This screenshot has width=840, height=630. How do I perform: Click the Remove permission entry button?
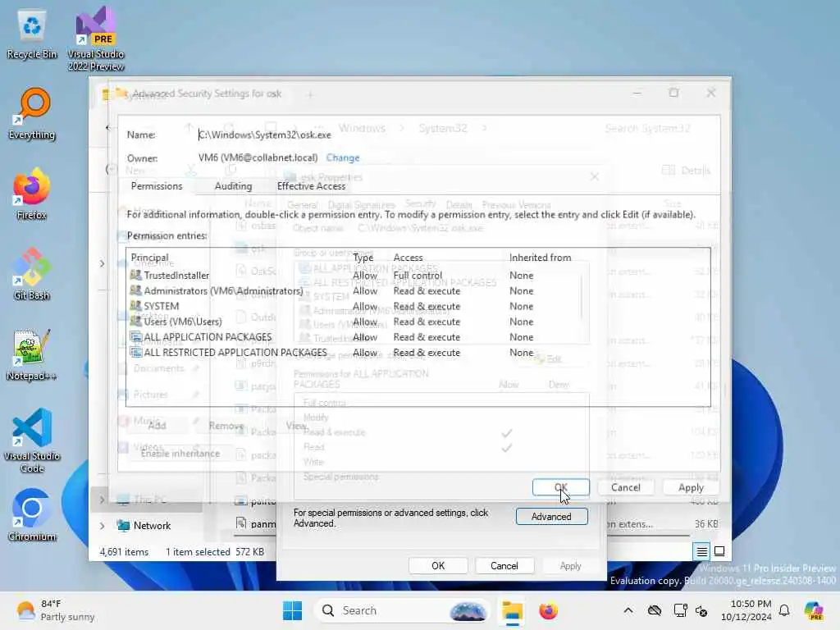point(226,426)
